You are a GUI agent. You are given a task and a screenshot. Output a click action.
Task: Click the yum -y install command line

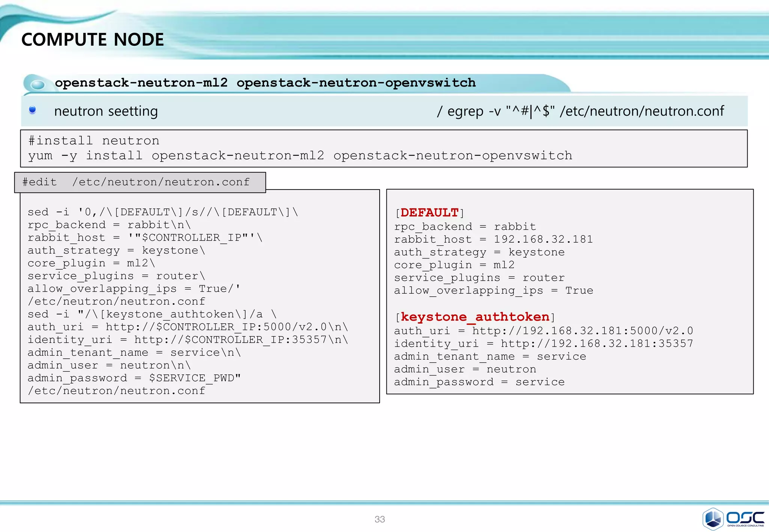(300, 156)
